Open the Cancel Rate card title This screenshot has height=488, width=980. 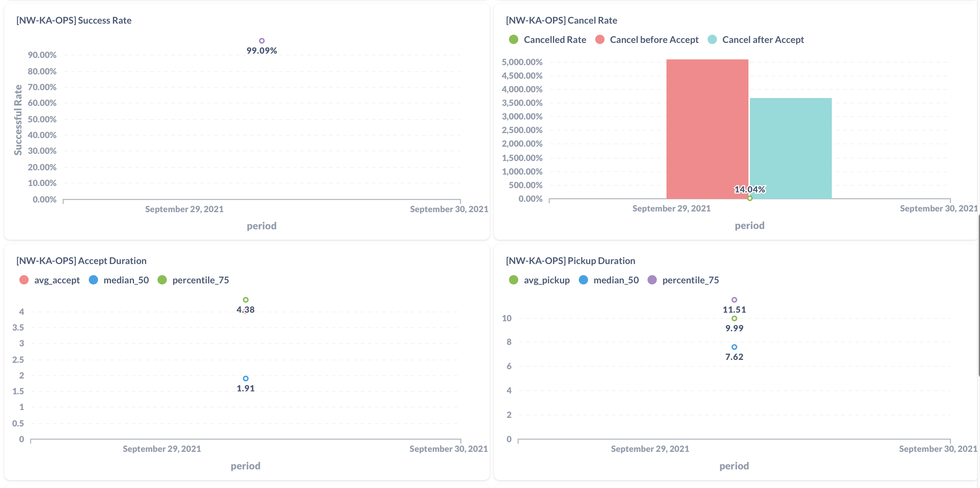[561, 20]
